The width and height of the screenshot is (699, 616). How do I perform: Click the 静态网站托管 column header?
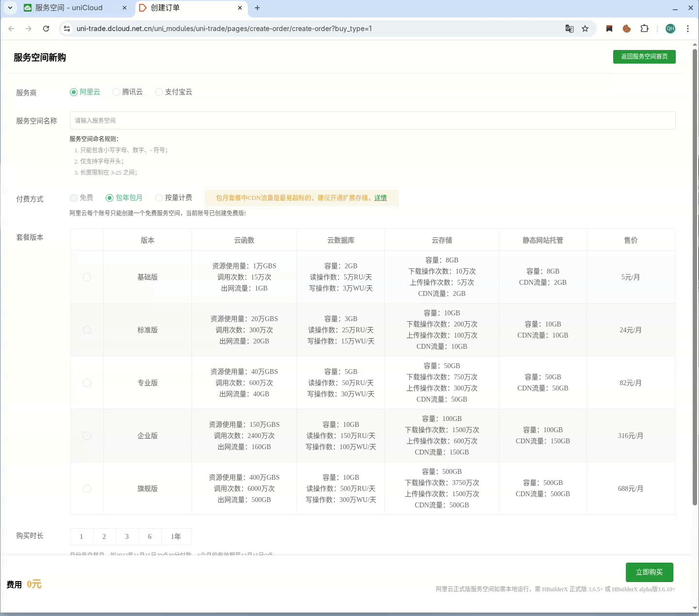point(543,240)
